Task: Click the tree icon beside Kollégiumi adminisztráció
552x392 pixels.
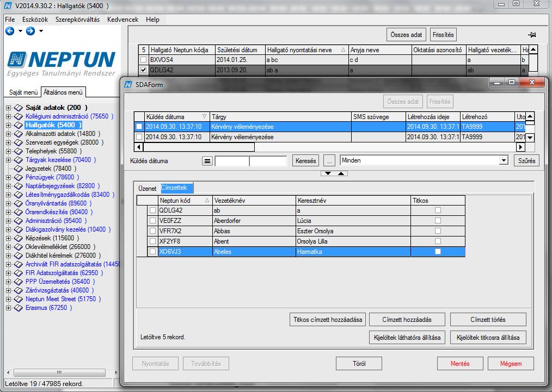Action: point(19,116)
